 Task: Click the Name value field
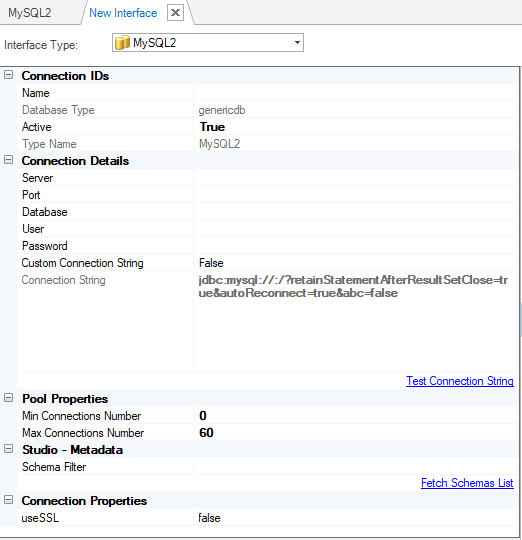[356, 93]
